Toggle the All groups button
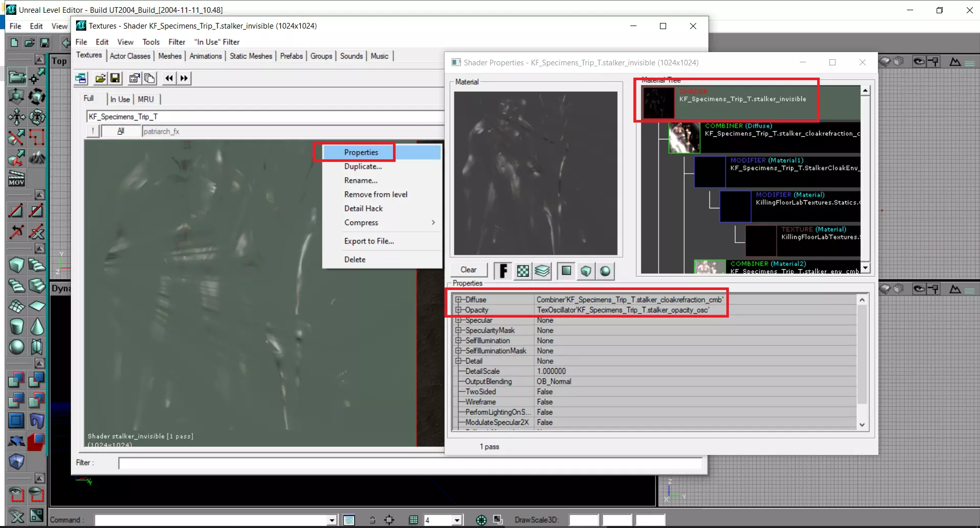The height and width of the screenshot is (528, 980). click(121, 131)
